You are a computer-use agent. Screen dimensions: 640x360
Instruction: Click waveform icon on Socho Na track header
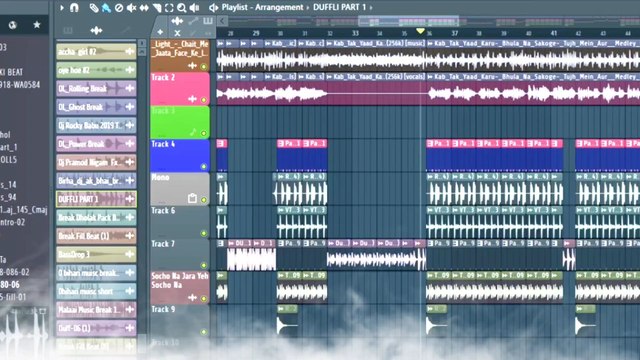[x=192, y=298]
